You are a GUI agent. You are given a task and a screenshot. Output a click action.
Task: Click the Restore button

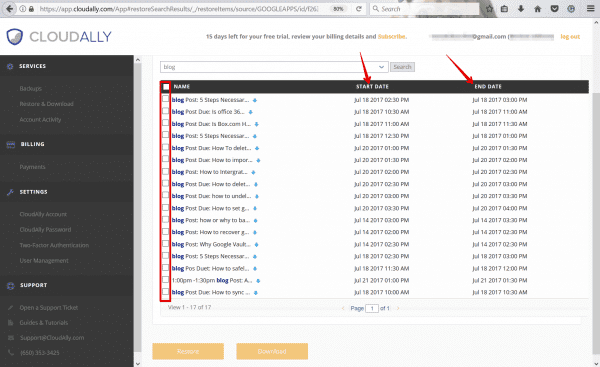188,351
